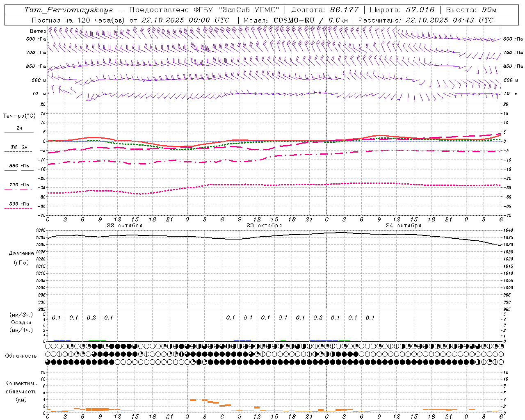This screenshot has height=420, width=525.
Task: Click the Модель COSMO-RU / 6.6км text
Action: (296, 20)
